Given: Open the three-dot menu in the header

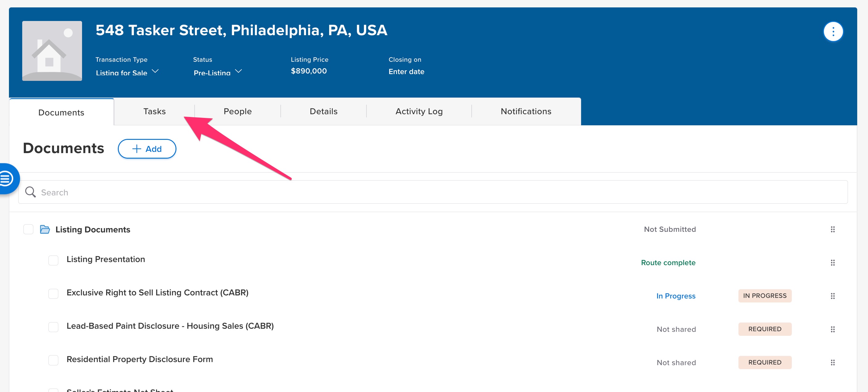Looking at the screenshot, I should (833, 32).
